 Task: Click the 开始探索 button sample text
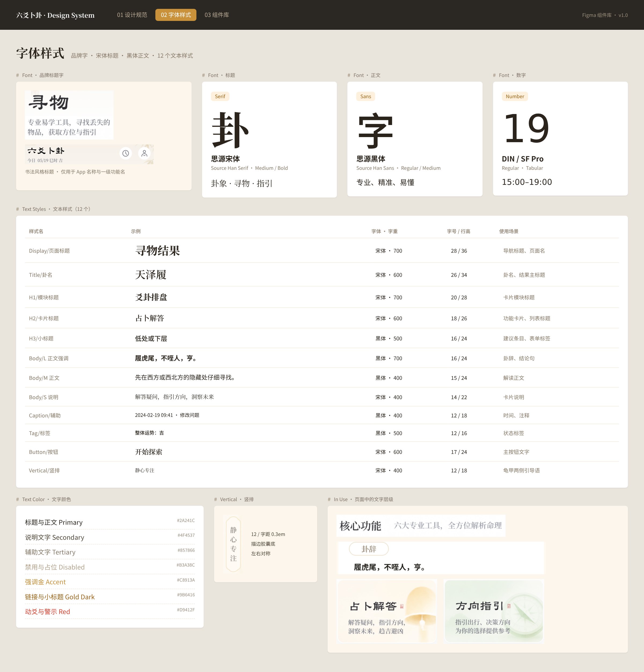click(x=149, y=452)
